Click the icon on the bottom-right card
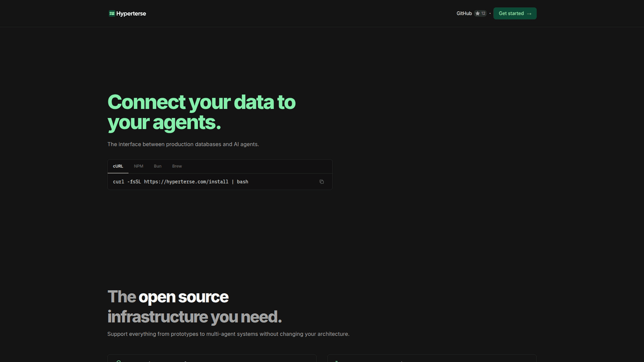Screen dimensions: 644x362 336,360
